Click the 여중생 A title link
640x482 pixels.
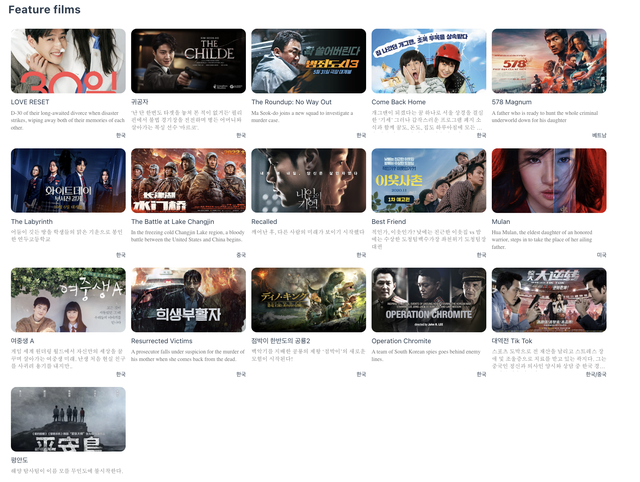click(x=22, y=341)
